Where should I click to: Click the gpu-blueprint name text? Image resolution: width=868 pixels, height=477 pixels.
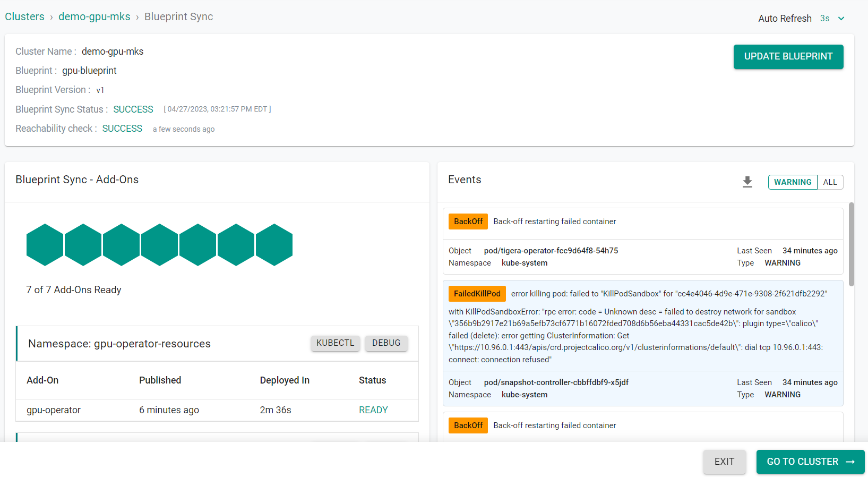click(89, 71)
